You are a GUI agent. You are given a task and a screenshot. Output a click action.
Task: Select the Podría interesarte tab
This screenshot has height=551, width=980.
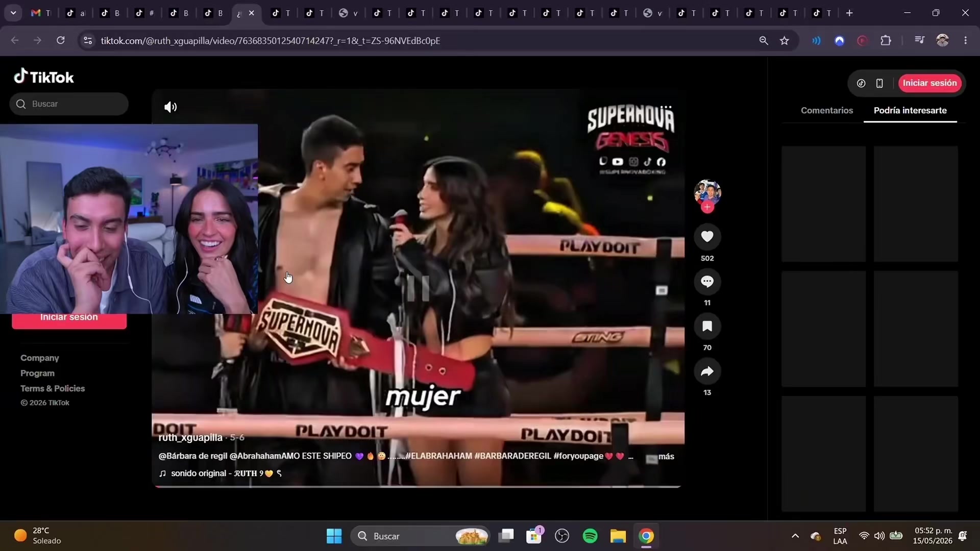tap(910, 110)
